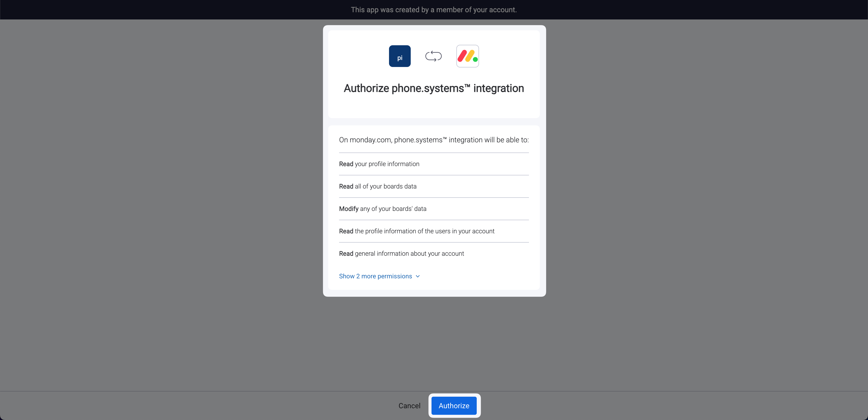Click the 'This app was created by a member' banner

click(x=434, y=10)
